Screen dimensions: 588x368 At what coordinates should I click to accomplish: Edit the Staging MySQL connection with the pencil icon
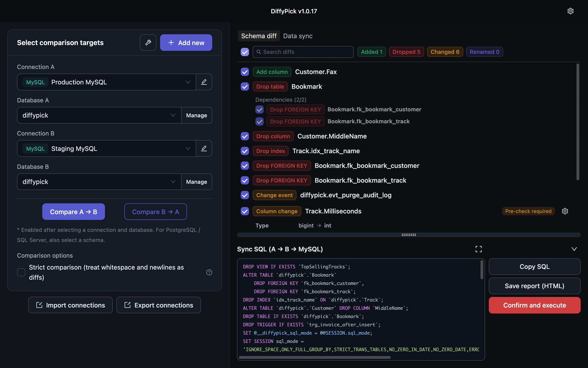(204, 149)
